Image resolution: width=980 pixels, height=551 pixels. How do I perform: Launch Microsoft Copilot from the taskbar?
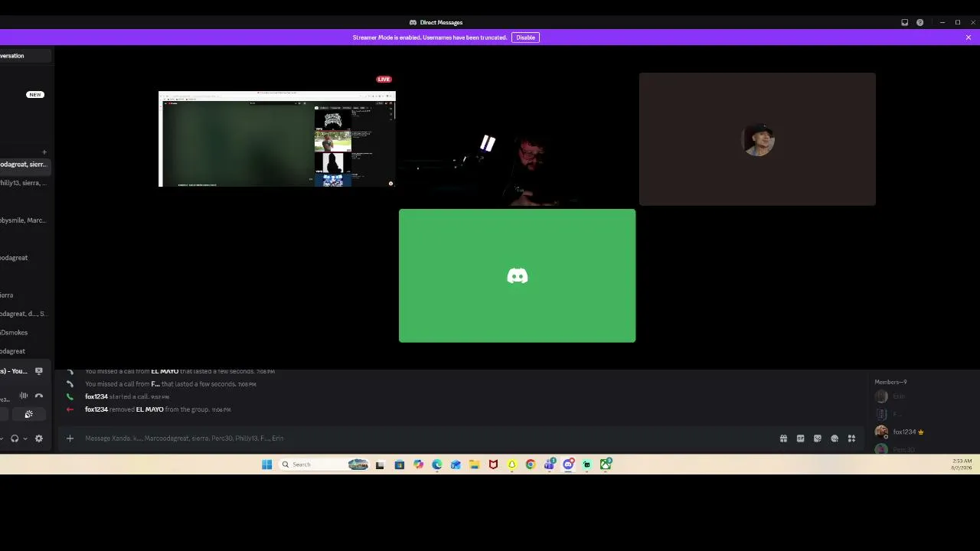point(418,465)
